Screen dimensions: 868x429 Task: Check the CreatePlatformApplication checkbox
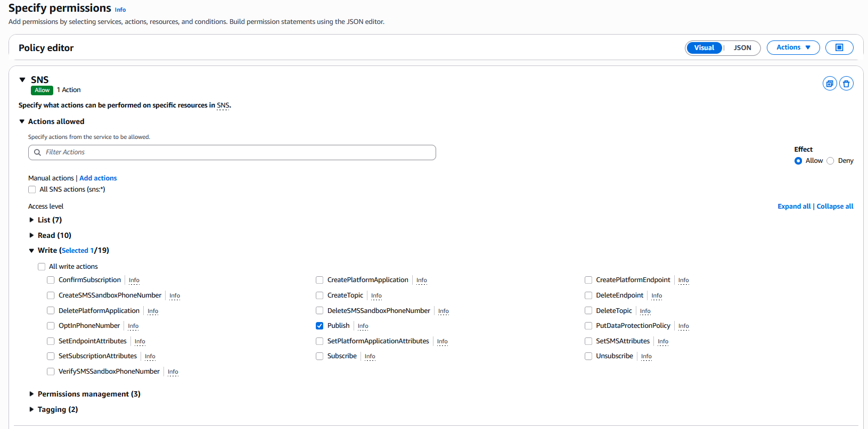320,280
